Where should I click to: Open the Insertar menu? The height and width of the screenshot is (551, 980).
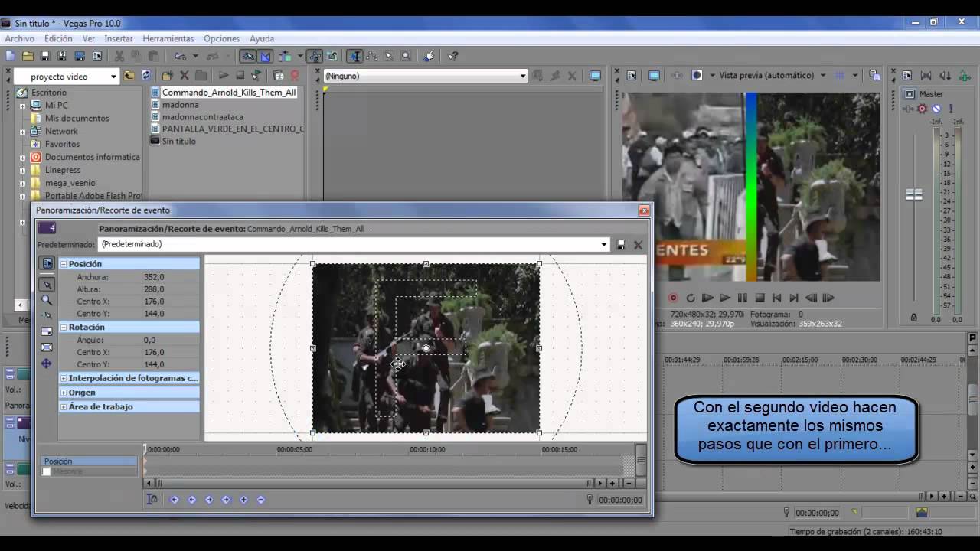[119, 38]
